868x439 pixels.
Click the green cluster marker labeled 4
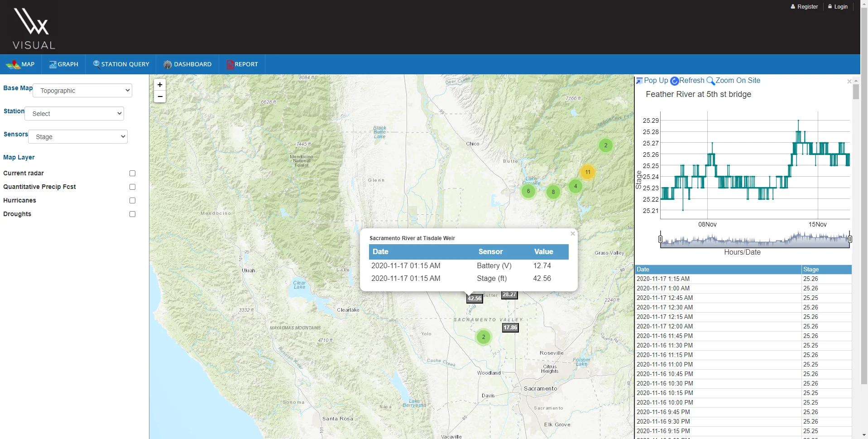tap(575, 186)
